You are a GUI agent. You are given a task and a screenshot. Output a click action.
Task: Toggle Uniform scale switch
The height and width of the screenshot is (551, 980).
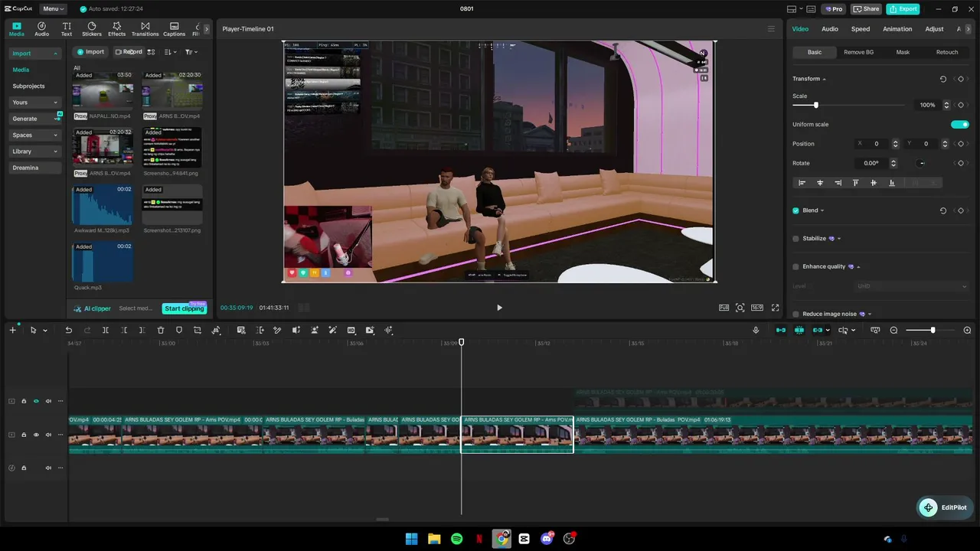(x=960, y=124)
